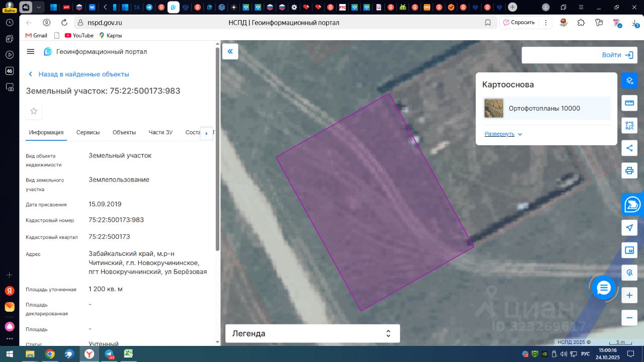Expand the Картооснова panel via Развернуть
The image size is (644, 362).
[503, 134]
